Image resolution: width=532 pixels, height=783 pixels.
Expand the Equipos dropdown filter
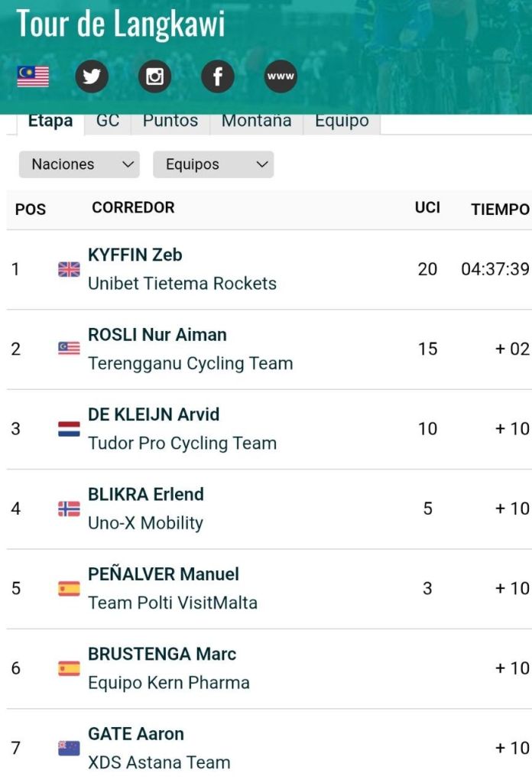pyautogui.click(x=213, y=164)
